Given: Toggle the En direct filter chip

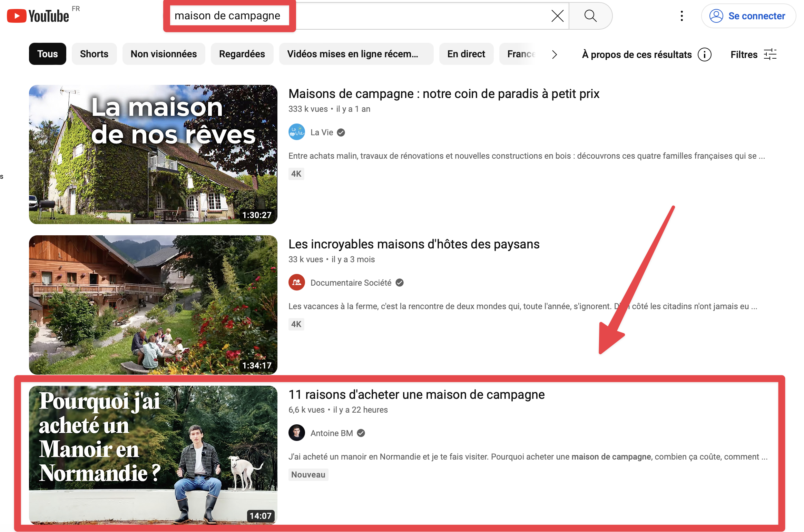Looking at the screenshot, I should 466,54.
